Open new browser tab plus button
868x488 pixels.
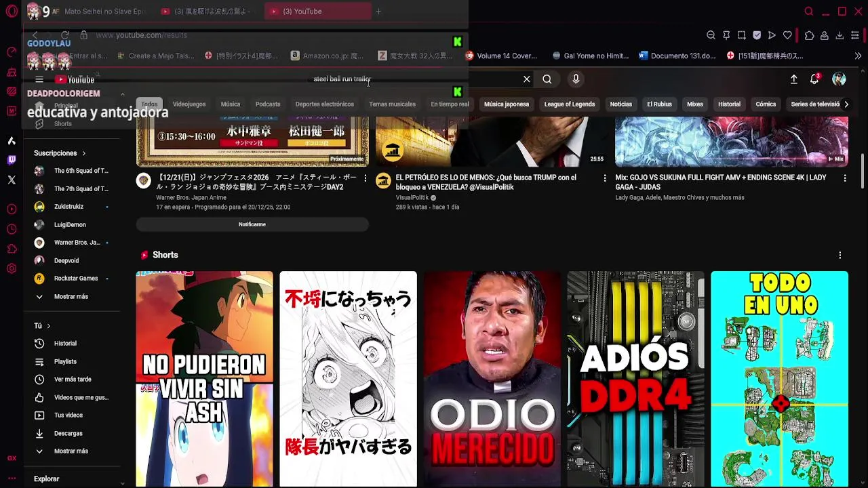pyautogui.click(x=378, y=12)
